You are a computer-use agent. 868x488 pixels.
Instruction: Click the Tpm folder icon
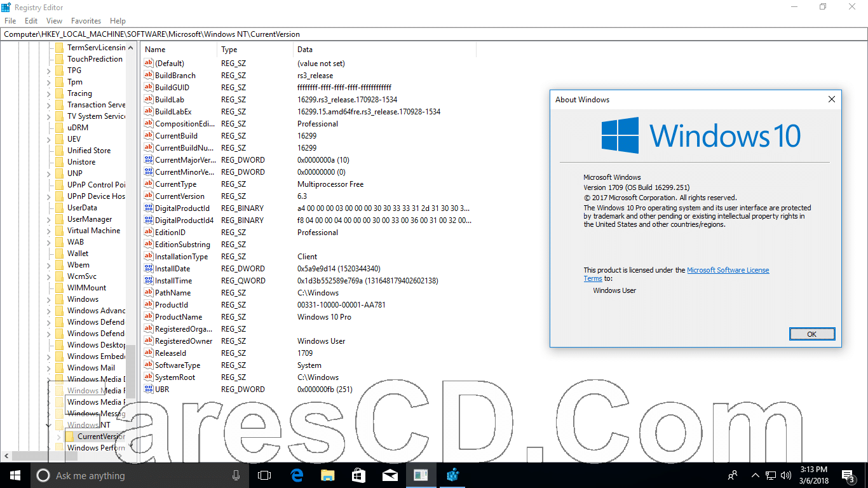click(59, 82)
